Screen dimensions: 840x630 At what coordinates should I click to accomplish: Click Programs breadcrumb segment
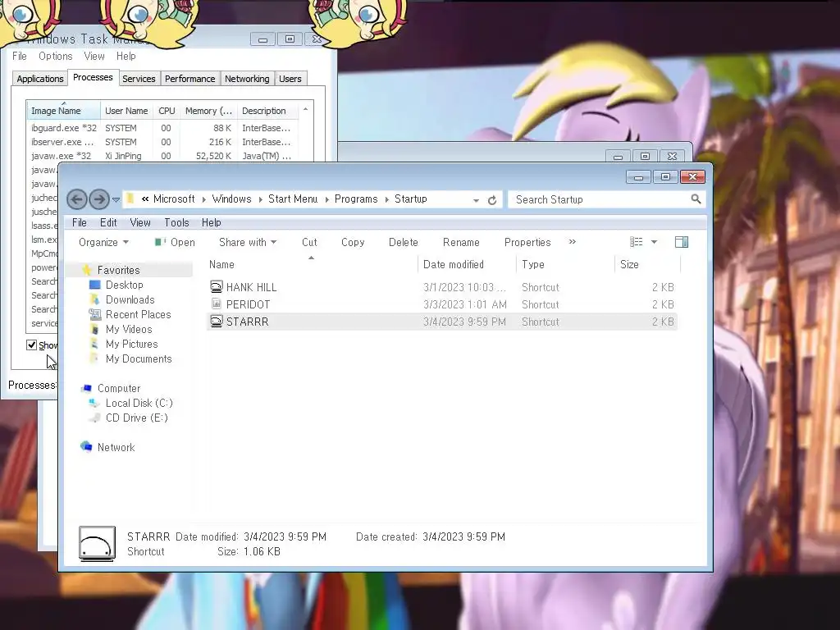coord(356,199)
